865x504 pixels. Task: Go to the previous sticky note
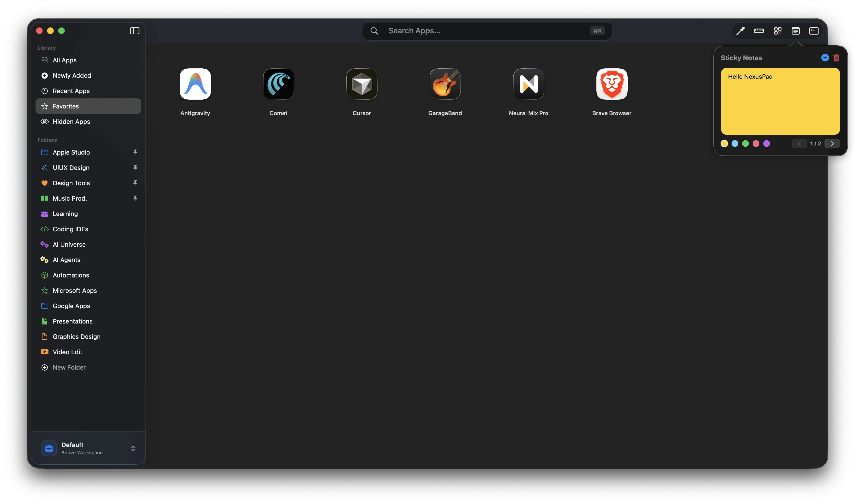coord(799,144)
